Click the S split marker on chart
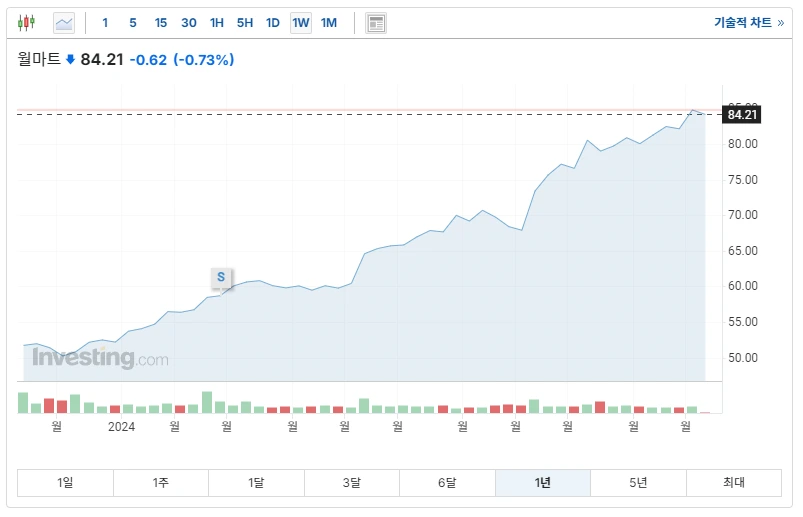This screenshot has width=803, height=517. (221, 277)
